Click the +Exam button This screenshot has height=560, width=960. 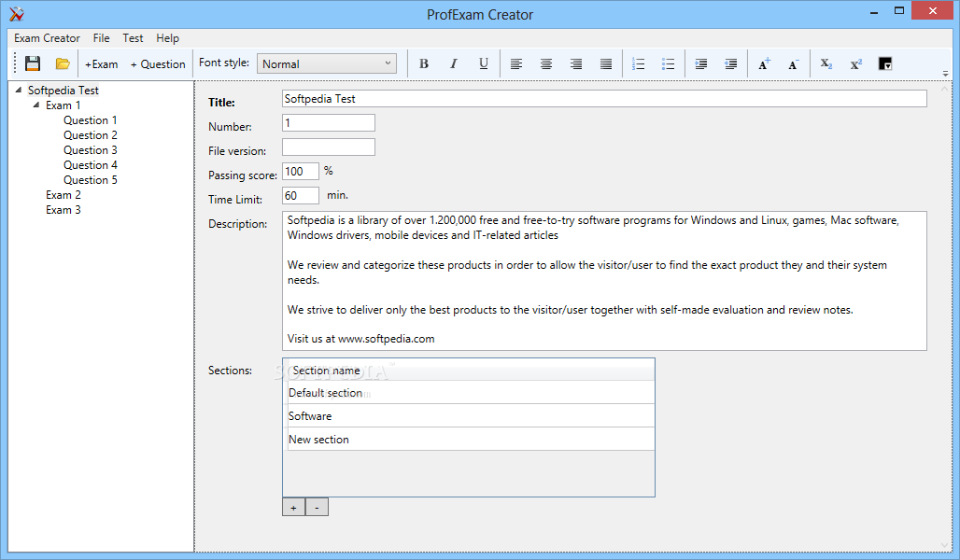point(102,64)
